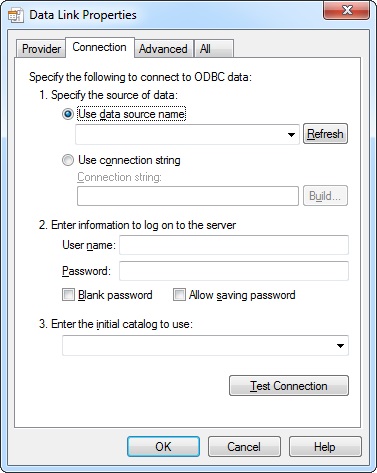Expand the initial catalog dropdown
The height and width of the screenshot is (473, 377).
point(340,346)
